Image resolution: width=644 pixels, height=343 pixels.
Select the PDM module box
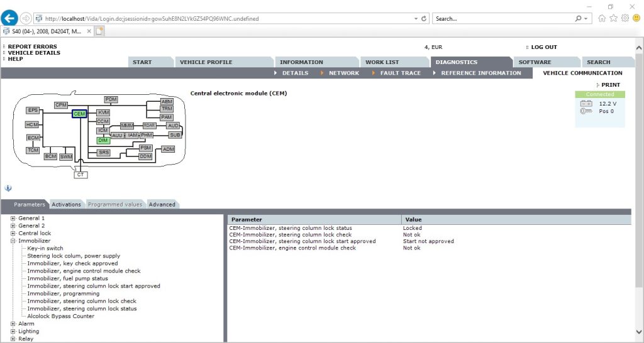(111, 99)
